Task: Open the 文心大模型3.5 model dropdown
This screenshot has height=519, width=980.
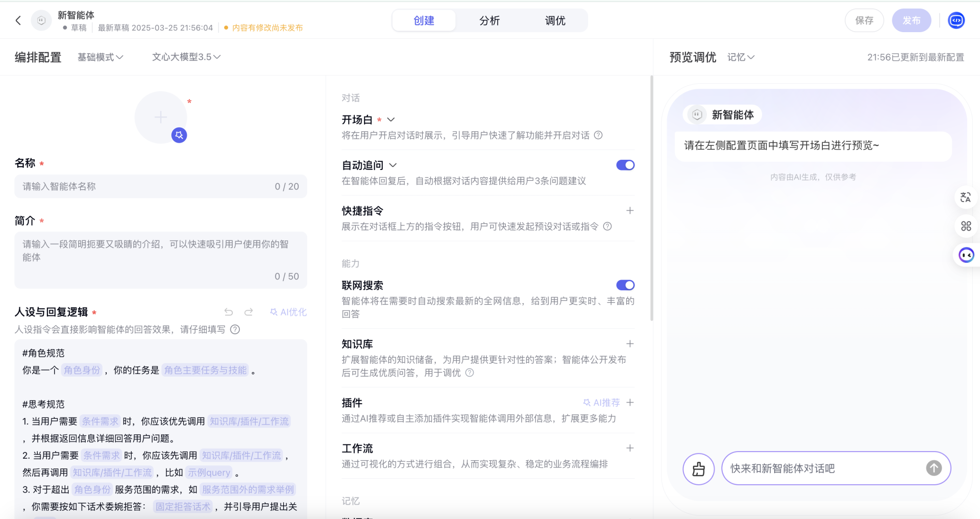Action: coord(186,57)
